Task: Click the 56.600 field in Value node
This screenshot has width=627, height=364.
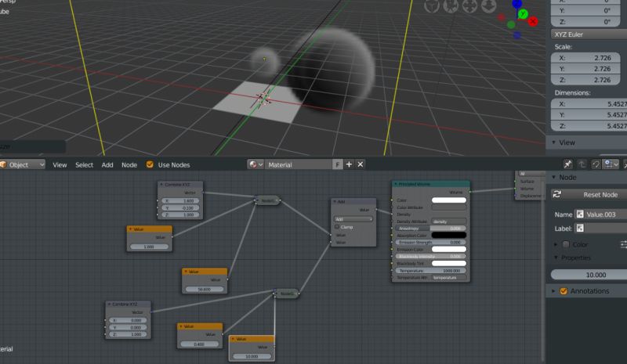Action: [205, 290]
